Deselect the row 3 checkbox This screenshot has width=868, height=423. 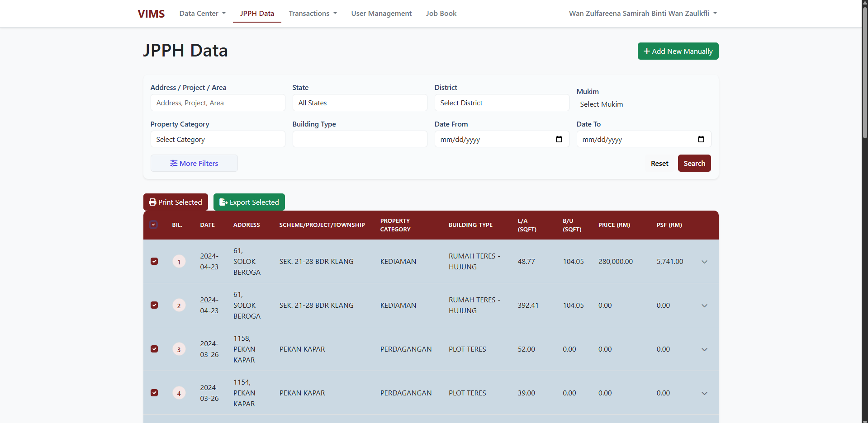[x=154, y=349]
